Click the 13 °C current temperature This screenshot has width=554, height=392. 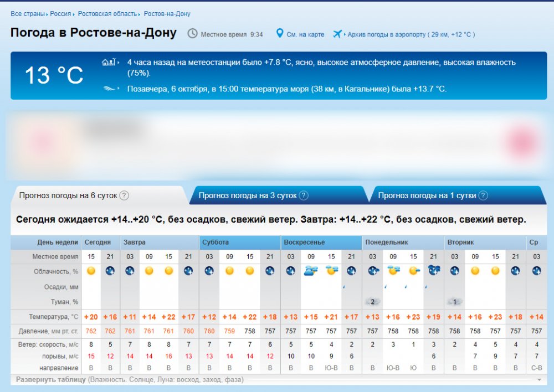point(54,75)
